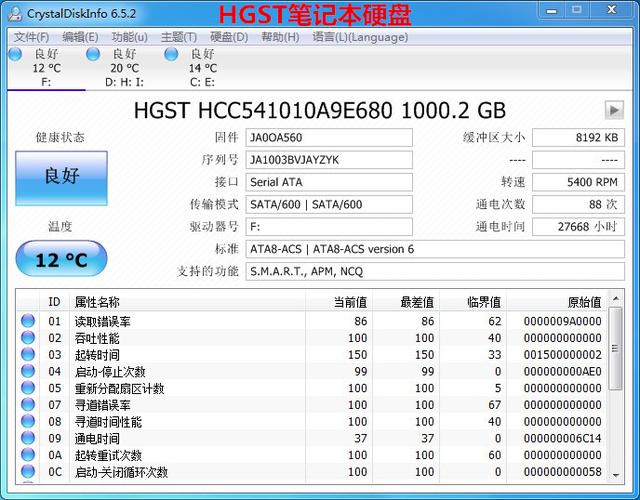This screenshot has height=500, width=640.
Task: Maximize the CrystalDiskInfo window
Action: click(x=576, y=10)
